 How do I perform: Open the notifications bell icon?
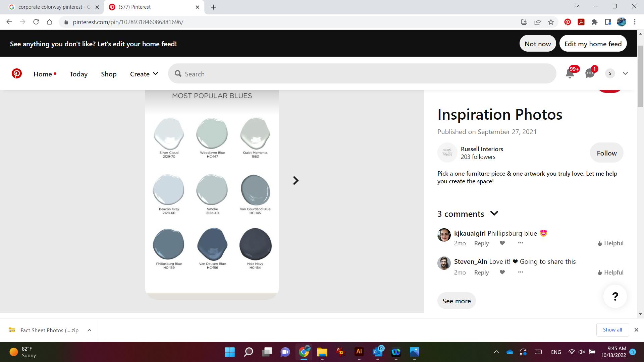click(x=570, y=73)
